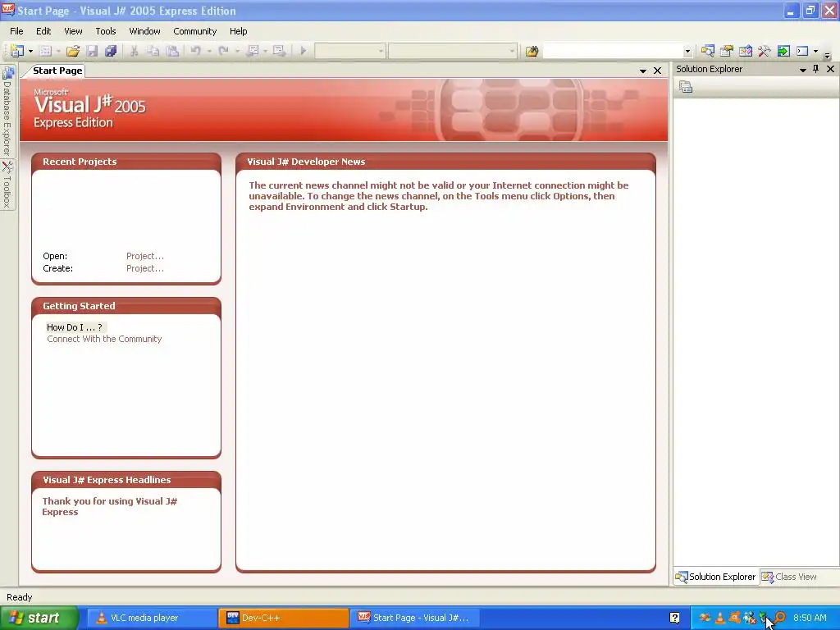This screenshot has height=630, width=840.
Task: Click the 'Ready' status bar text
Action: pos(20,597)
